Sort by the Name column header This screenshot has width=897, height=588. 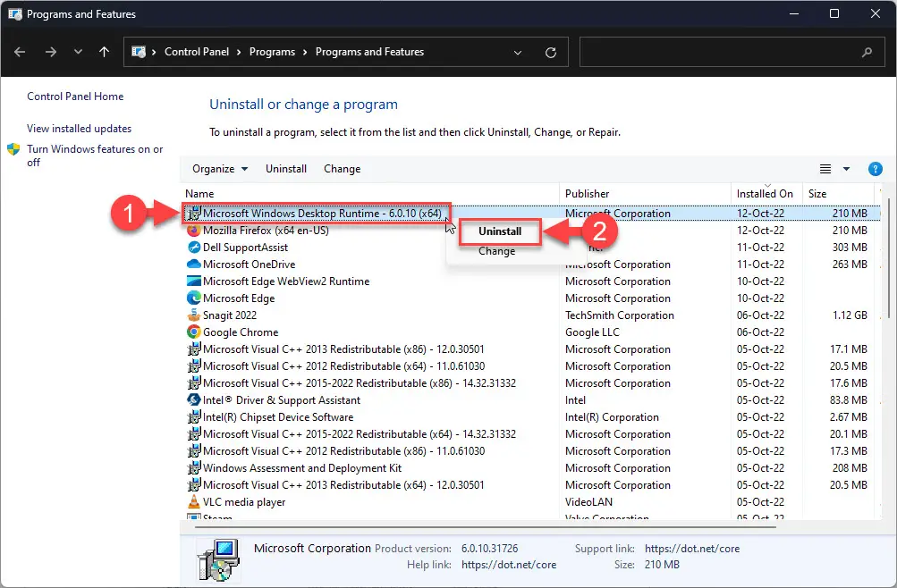[199, 194]
